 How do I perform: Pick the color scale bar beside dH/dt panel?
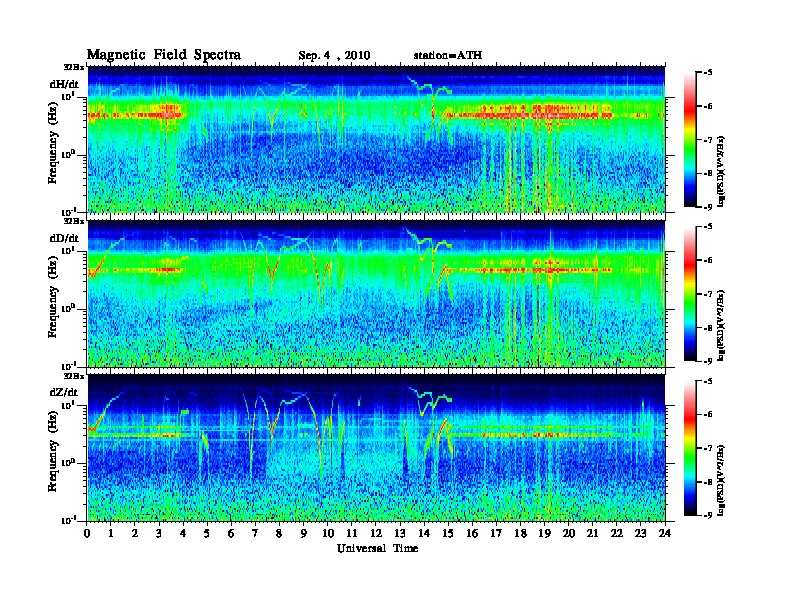[x=689, y=140]
